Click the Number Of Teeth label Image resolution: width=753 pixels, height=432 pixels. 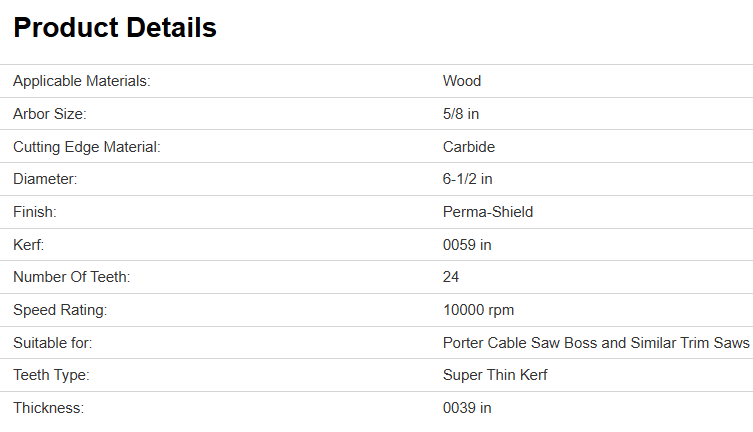click(72, 277)
